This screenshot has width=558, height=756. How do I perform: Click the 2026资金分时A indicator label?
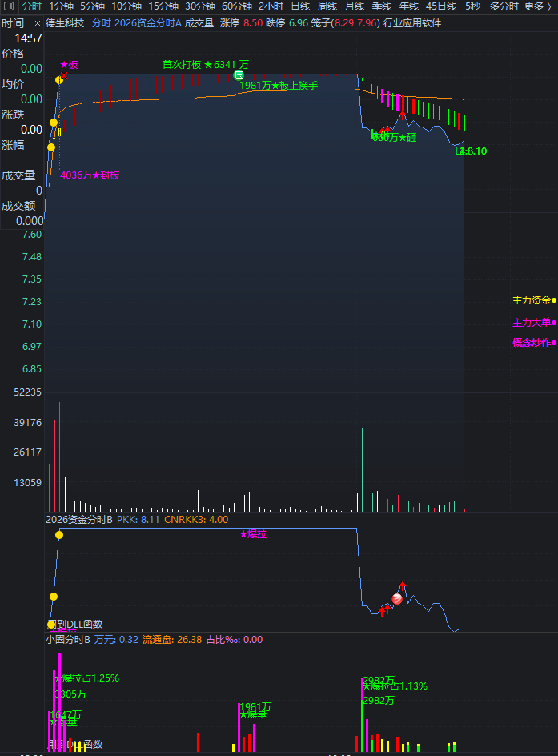[x=148, y=23]
